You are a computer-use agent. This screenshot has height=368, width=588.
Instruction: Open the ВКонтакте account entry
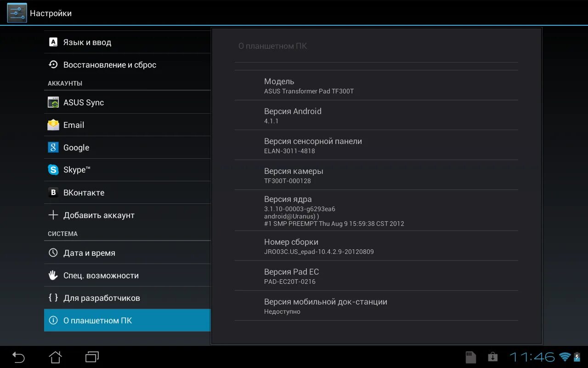127,193
